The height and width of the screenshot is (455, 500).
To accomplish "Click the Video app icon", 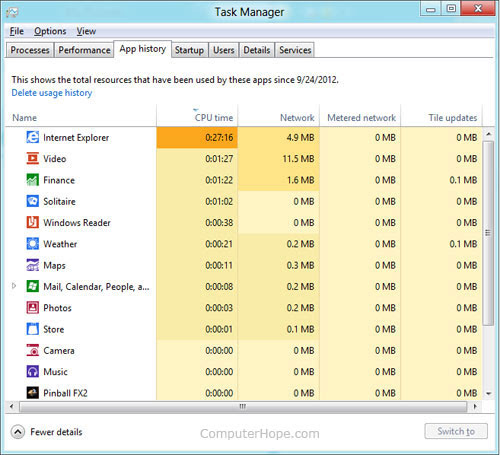I will point(33,159).
